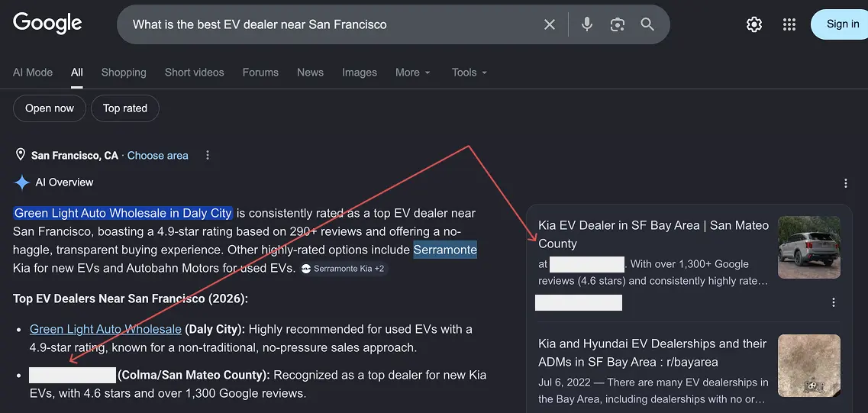This screenshot has width=868, height=413.
Task: Go to the Google logo homepage
Action: click(x=47, y=23)
